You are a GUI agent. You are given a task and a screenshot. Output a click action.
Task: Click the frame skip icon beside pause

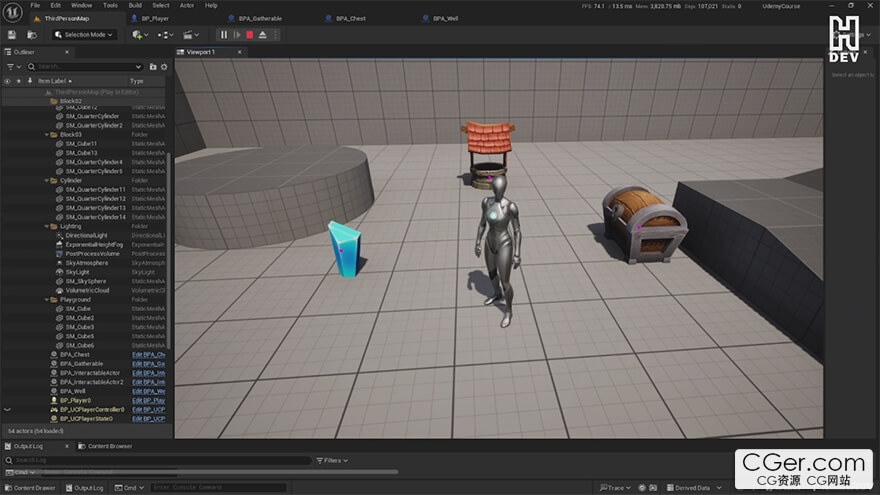coord(236,35)
